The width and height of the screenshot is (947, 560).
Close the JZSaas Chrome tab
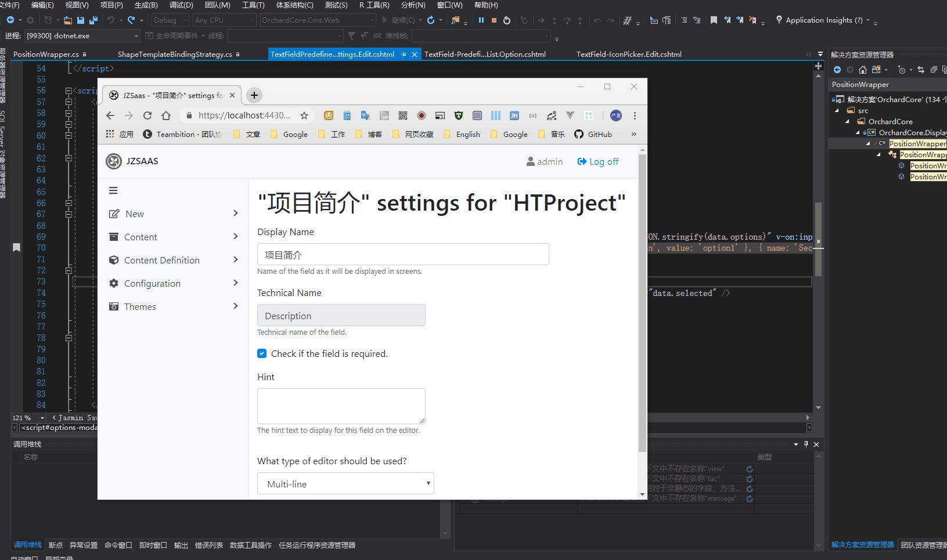point(232,95)
